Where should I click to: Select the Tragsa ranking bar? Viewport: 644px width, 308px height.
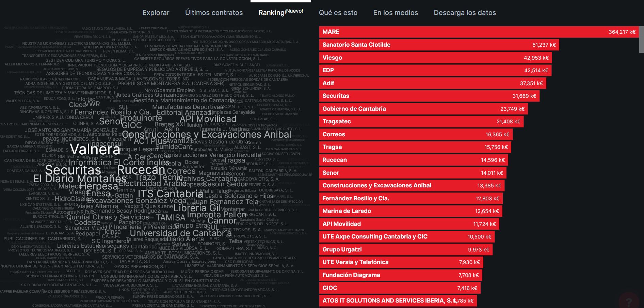[x=415, y=147]
